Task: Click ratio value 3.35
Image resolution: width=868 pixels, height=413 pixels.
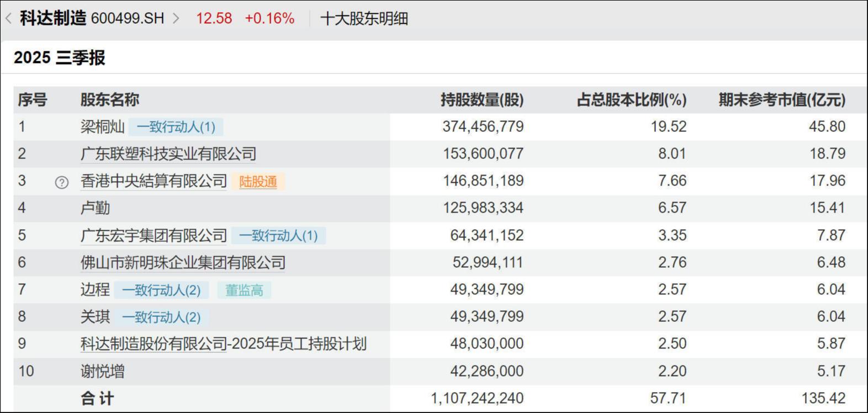Action: coord(672,235)
